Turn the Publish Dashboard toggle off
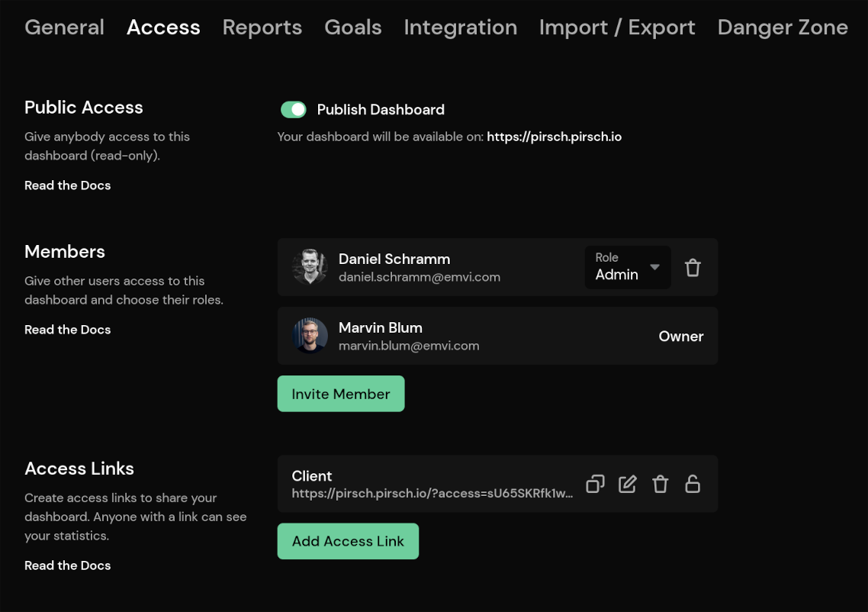Viewport: 868px width, 612px height. click(294, 109)
